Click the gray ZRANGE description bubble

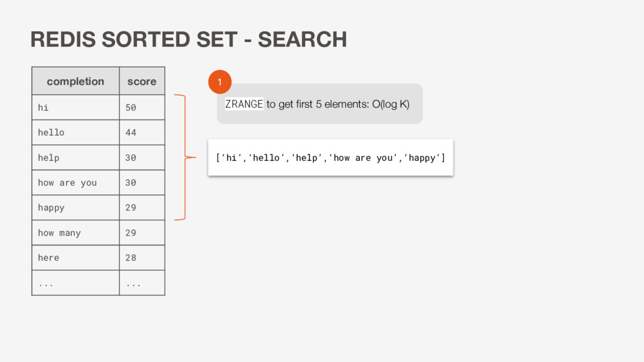coord(319,104)
